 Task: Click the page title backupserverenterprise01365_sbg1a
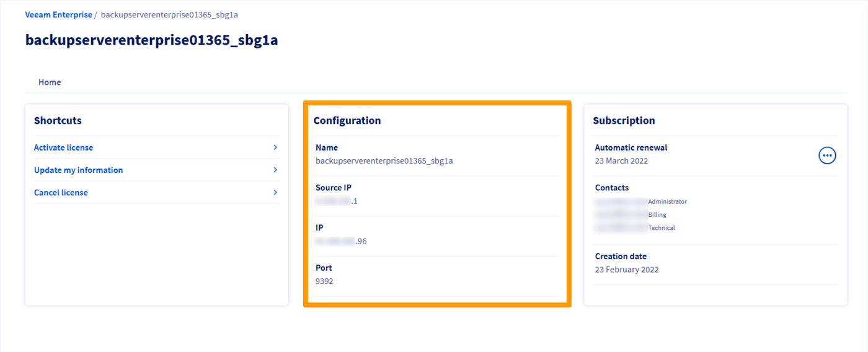point(151,40)
